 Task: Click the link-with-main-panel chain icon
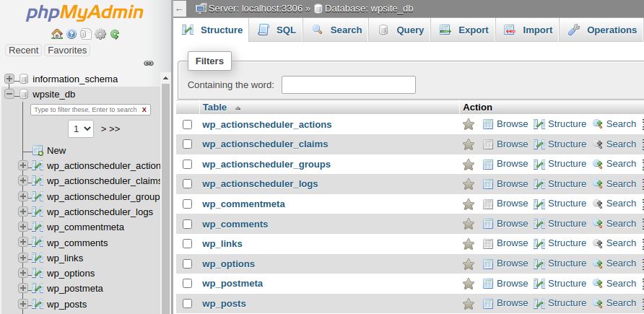point(149,64)
